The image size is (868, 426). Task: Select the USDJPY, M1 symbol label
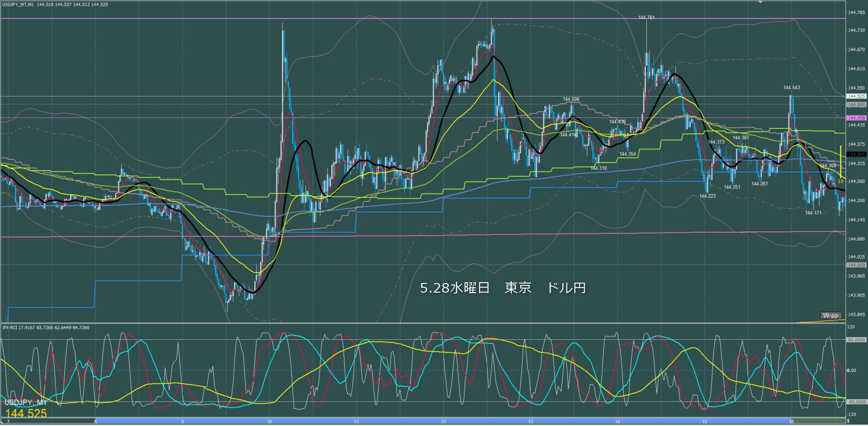25,403
